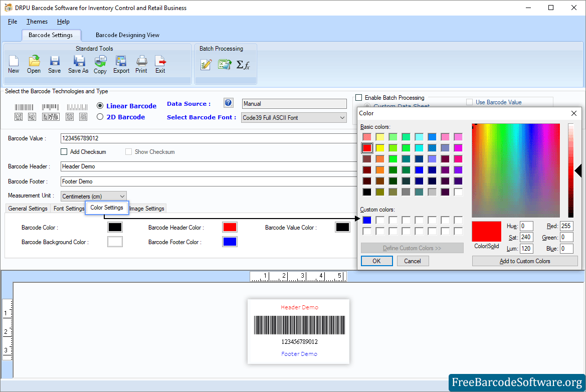Select the 2D Barcode radio button
The width and height of the screenshot is (586, 392).
[100, 117]
